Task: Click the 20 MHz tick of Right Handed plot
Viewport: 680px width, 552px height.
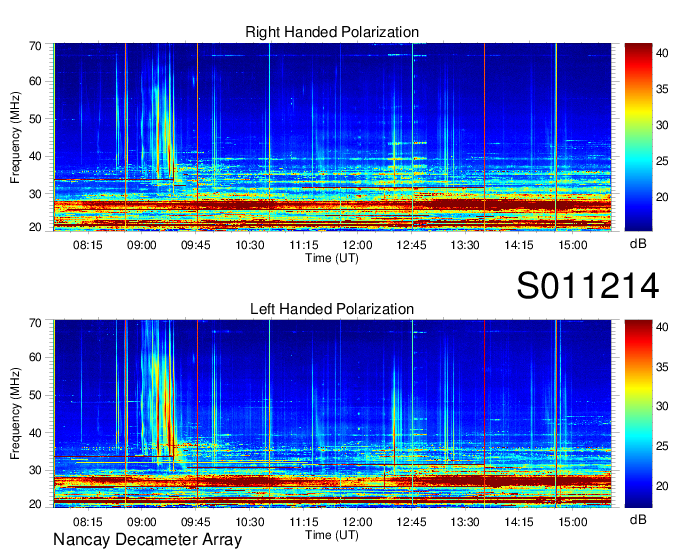Action: pyautogui.click(x=36, y=227)
